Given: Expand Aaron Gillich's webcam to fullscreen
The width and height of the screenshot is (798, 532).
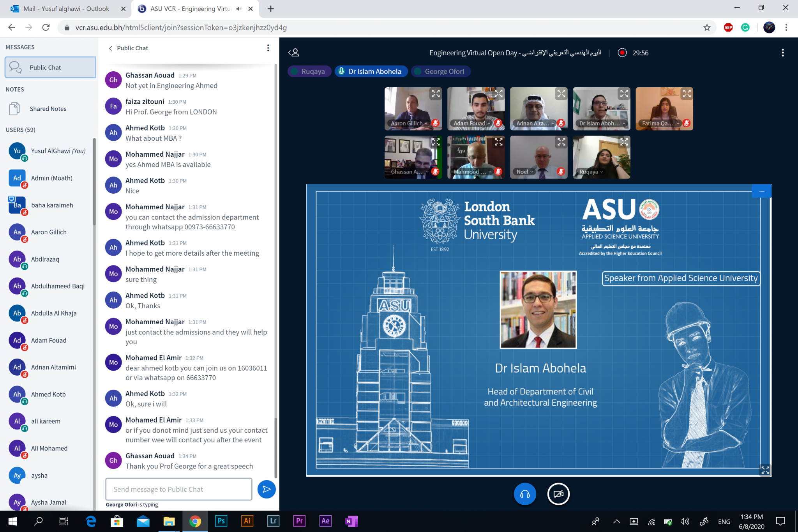Looking at the screenshot, I should click(x=436, y=94).
